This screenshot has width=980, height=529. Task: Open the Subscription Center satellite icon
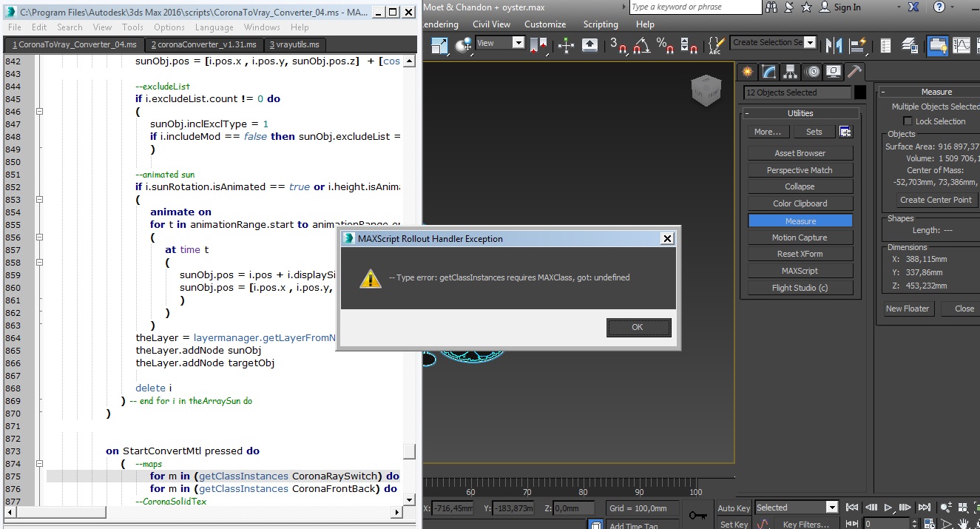tap(788, 7)
